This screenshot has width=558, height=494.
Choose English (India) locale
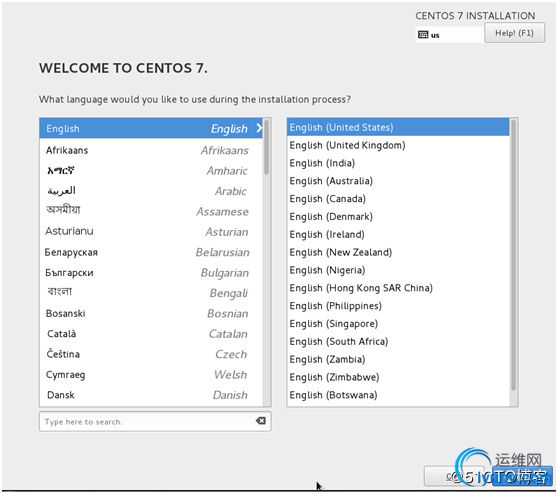(398, 163)
